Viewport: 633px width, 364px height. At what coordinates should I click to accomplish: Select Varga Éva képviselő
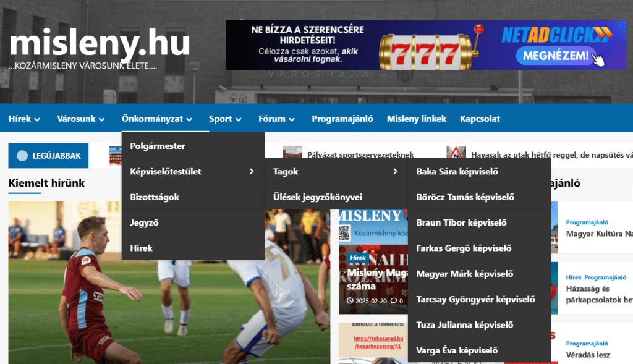click(480, 350)
